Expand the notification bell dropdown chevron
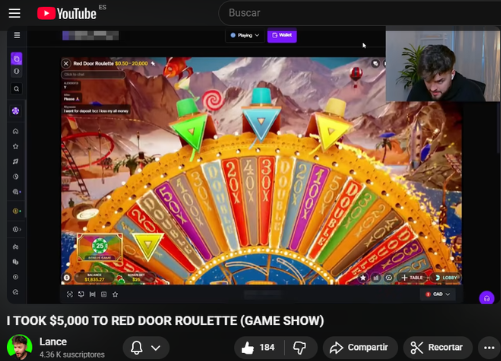 (x=156, y=348)
